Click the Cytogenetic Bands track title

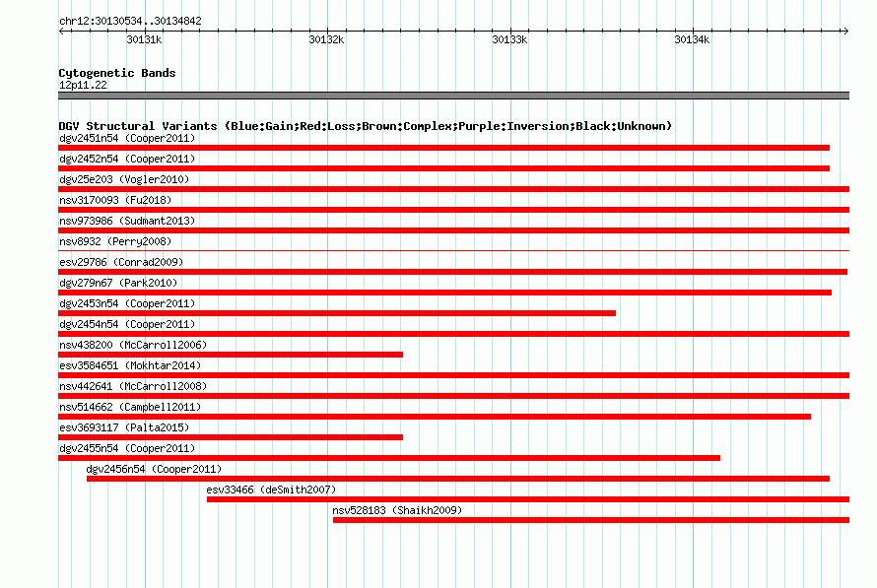click(117, 73)
